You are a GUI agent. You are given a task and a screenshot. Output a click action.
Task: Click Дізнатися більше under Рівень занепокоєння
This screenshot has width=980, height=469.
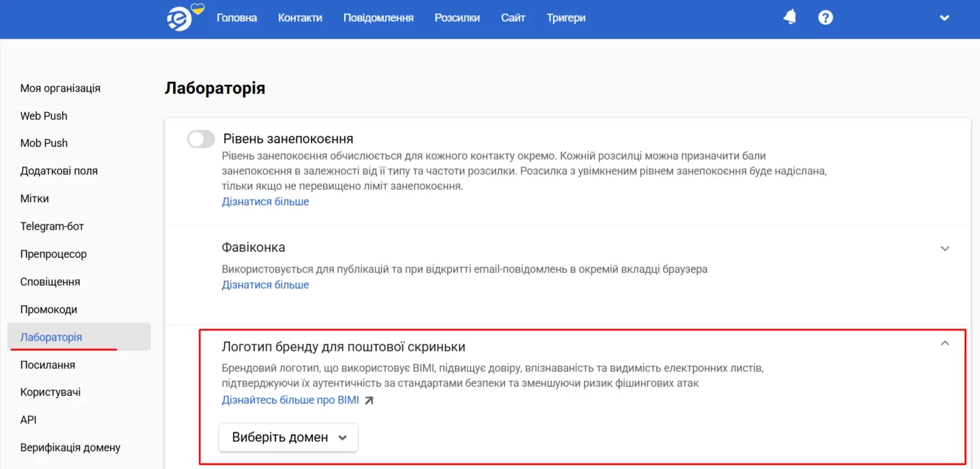(x=265, y=202)
